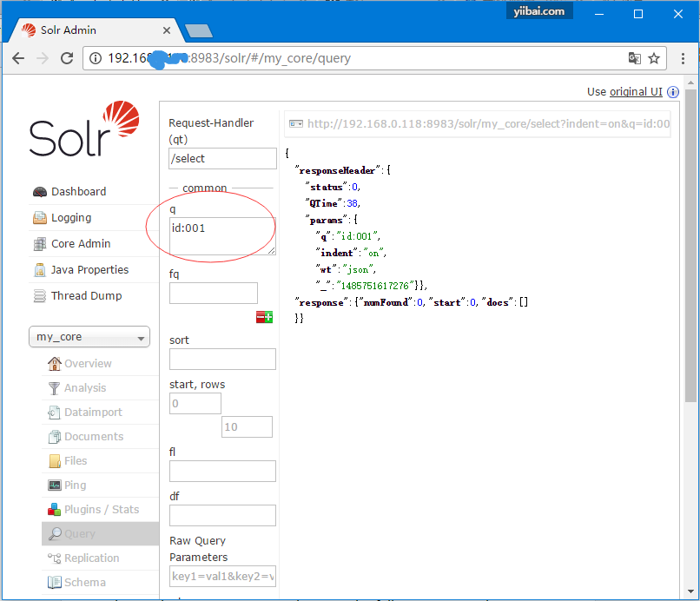Click the translate page icon
This screenshot has height=601, width=700.
pyautogui.click(x=635, y=58)
